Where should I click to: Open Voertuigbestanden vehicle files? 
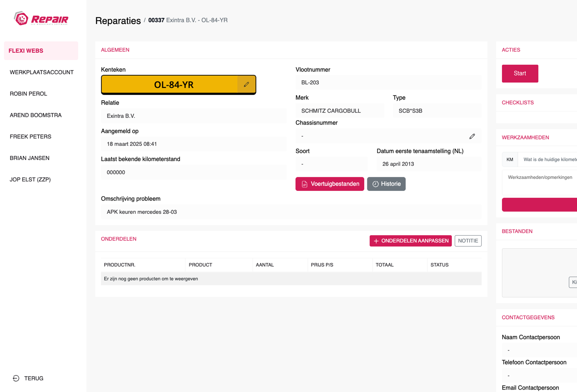[330, 184]
